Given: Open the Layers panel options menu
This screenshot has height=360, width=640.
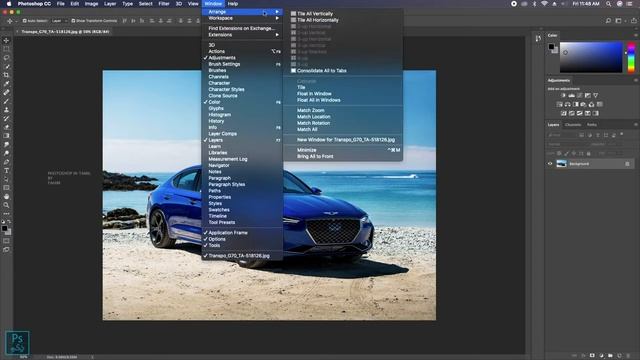Looking at the screenshot, I should tap(636, 124).
